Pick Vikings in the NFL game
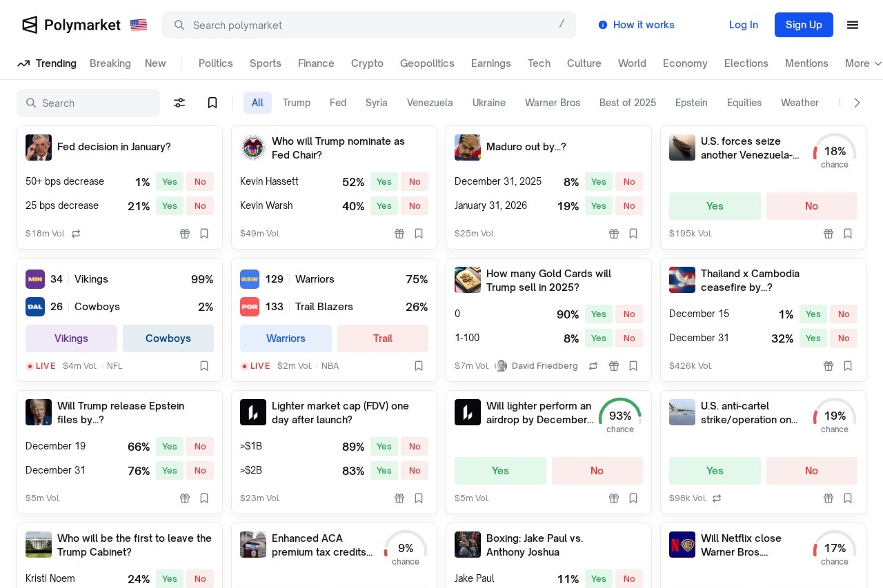The height and width of the screenshot is (588, 883). point(71,338)
